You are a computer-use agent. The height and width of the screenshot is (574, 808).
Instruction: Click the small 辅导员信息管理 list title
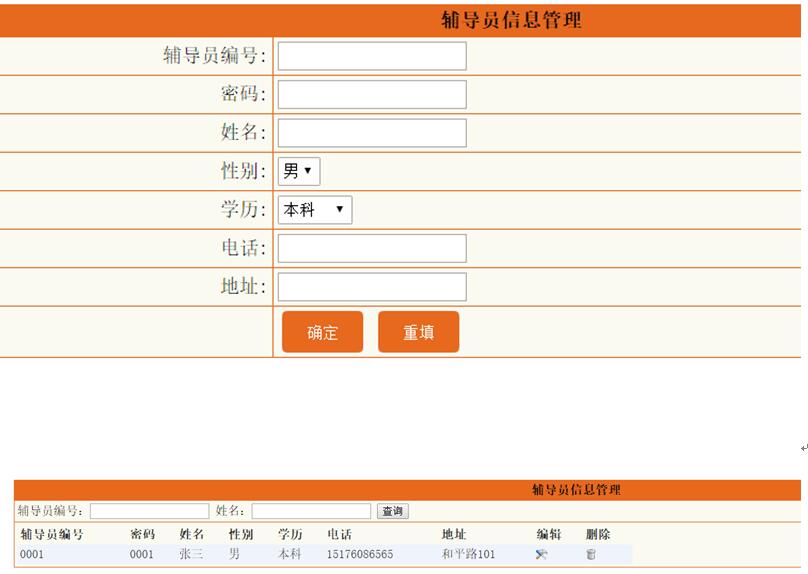576,489
